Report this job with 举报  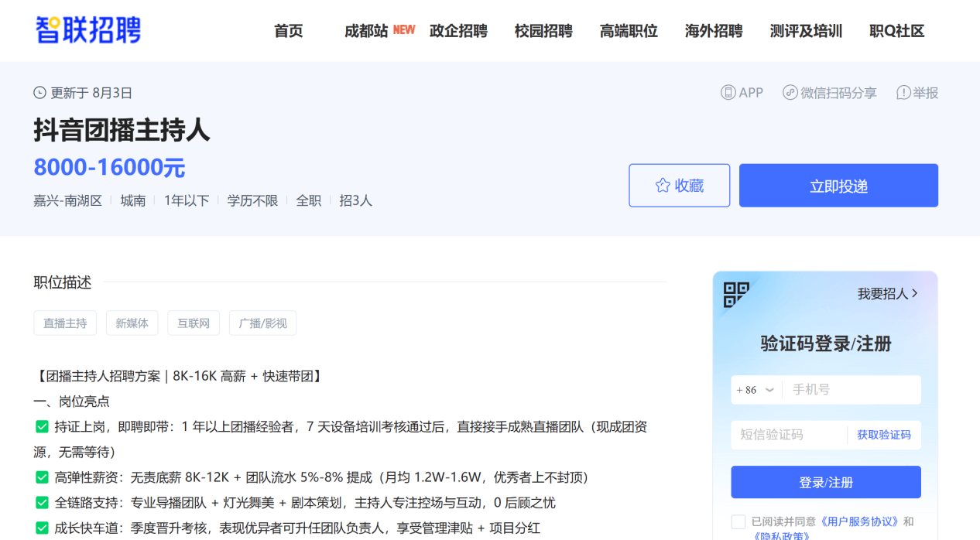tap(917, 93)
